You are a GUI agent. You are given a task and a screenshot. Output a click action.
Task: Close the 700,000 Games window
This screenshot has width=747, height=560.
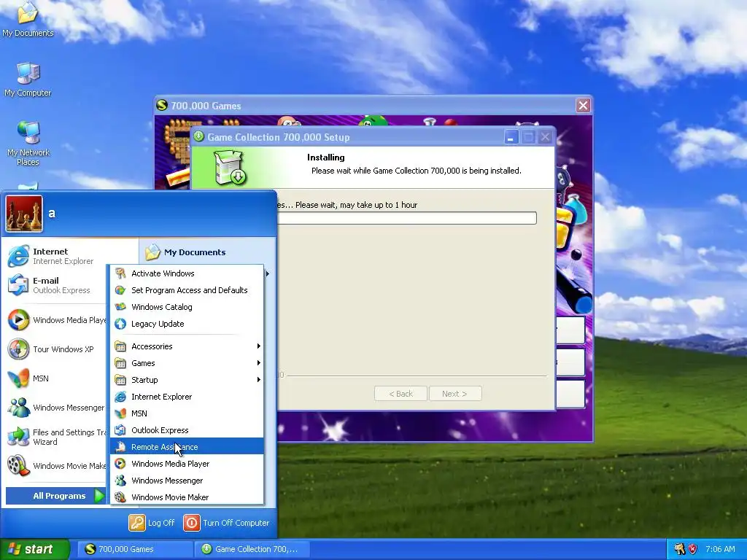click(583, 105)
